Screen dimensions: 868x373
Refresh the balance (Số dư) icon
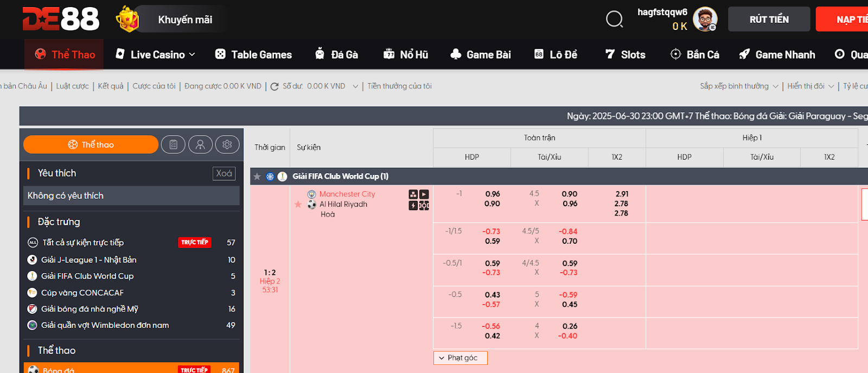[x=275, y=86]
